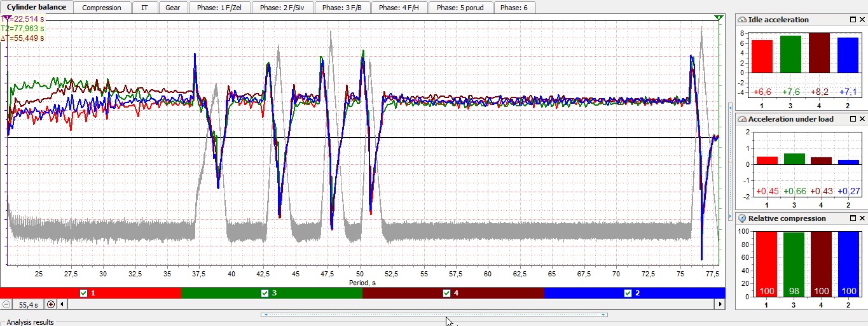Click the Analysis results splitter handle
868x326 pixels.
(434, 315)
